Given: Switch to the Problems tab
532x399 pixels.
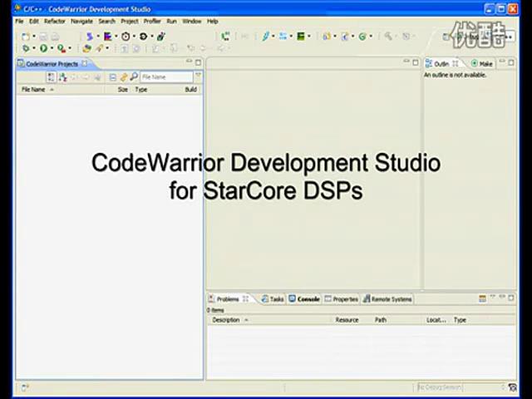Looking at the screenshot, I should tap(228, 299).
